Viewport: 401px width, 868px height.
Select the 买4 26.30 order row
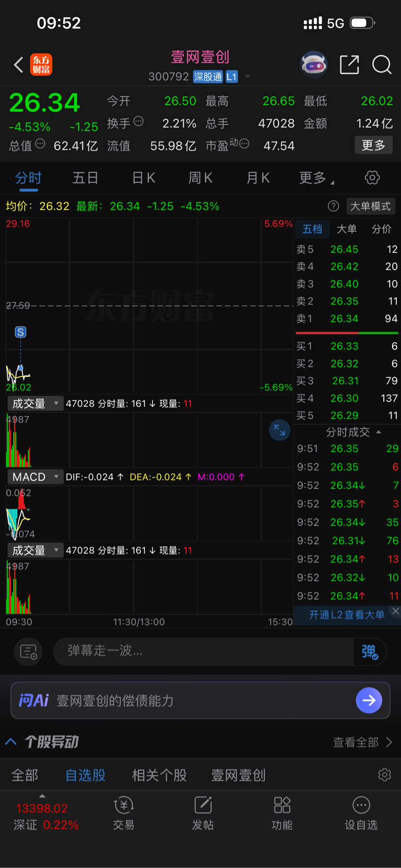click(x=347, y=398)
